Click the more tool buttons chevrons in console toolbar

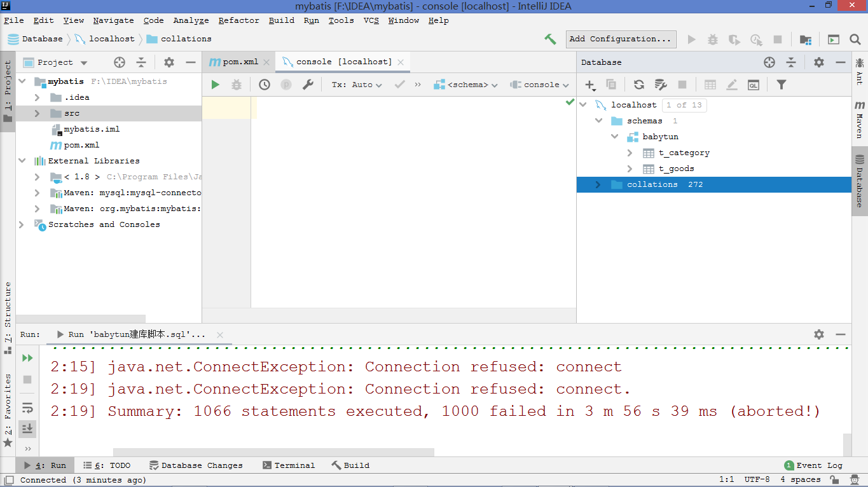(x=418, y=85)
